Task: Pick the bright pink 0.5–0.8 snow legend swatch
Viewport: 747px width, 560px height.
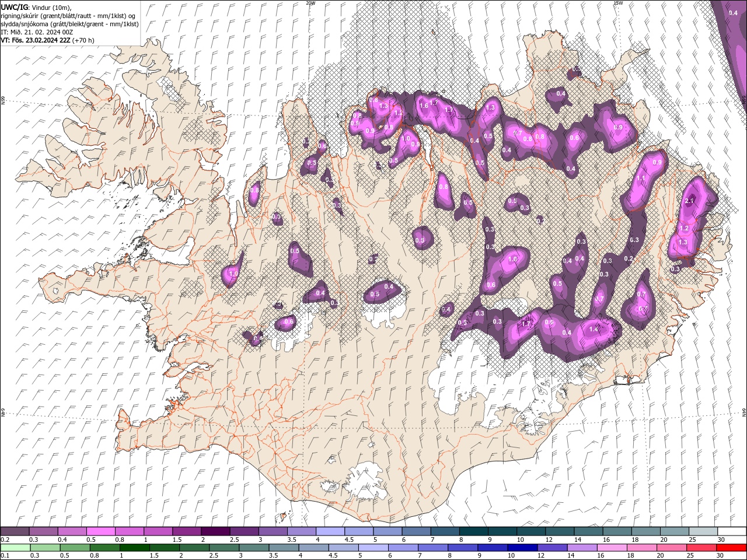Action: pos(101,531)
